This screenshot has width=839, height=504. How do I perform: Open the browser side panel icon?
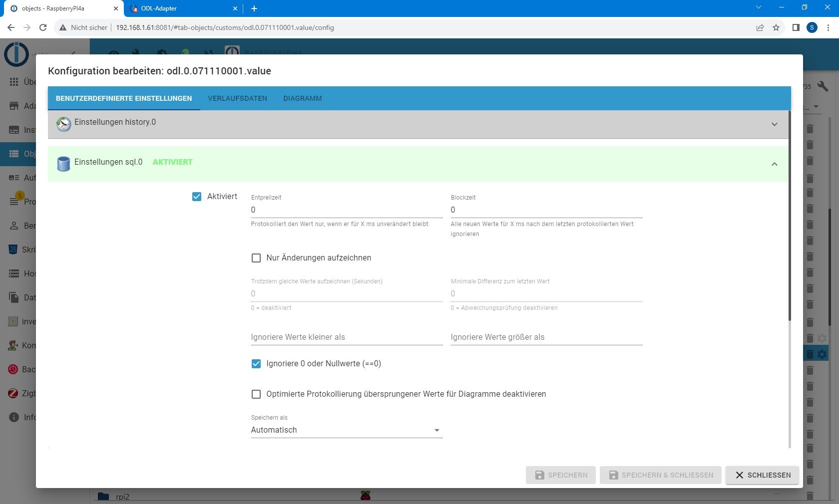[796, 27]
